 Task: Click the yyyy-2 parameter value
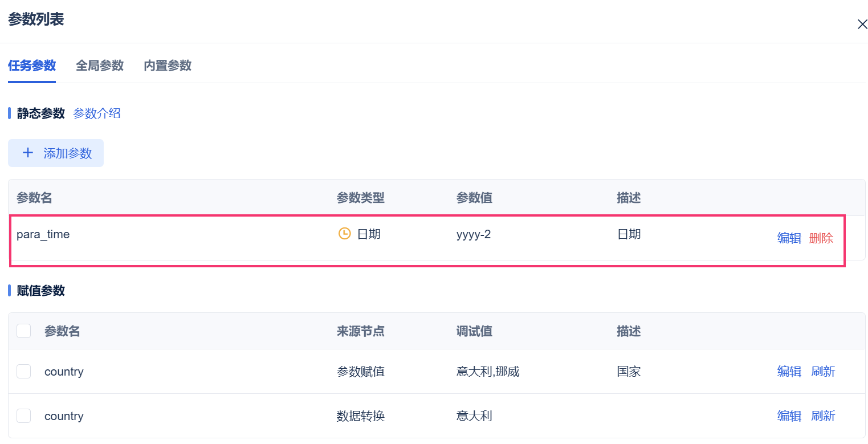(474, 234)
